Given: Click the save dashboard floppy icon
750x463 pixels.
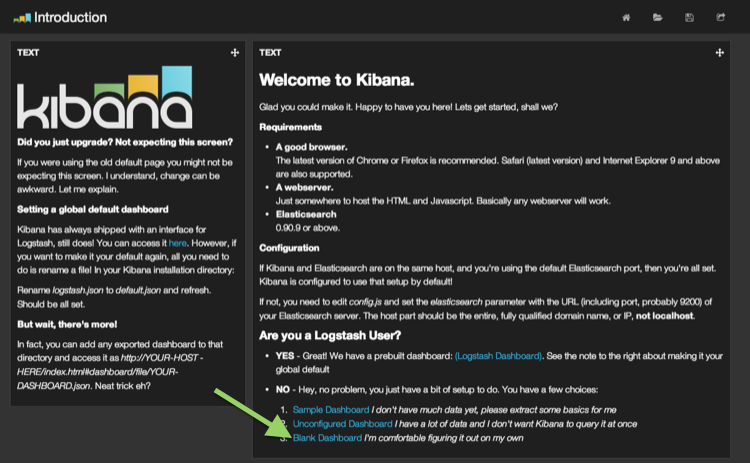Looking at the screenshot, I should pos(689,17).
